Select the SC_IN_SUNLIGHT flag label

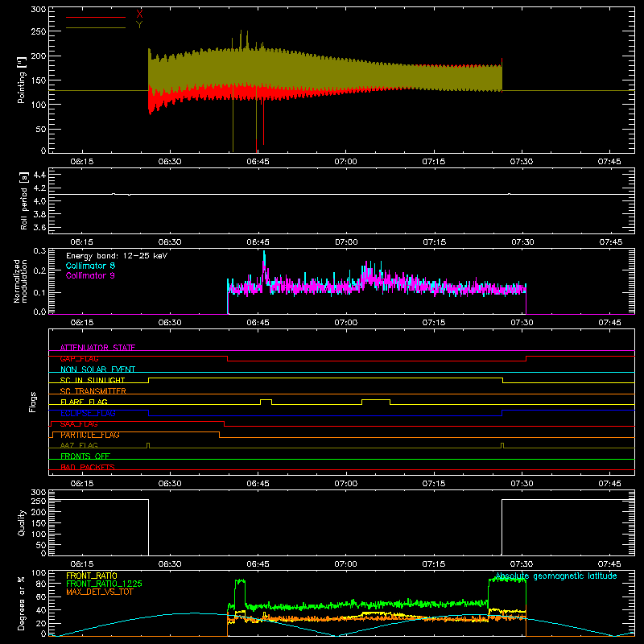click(x=93, y=380)
